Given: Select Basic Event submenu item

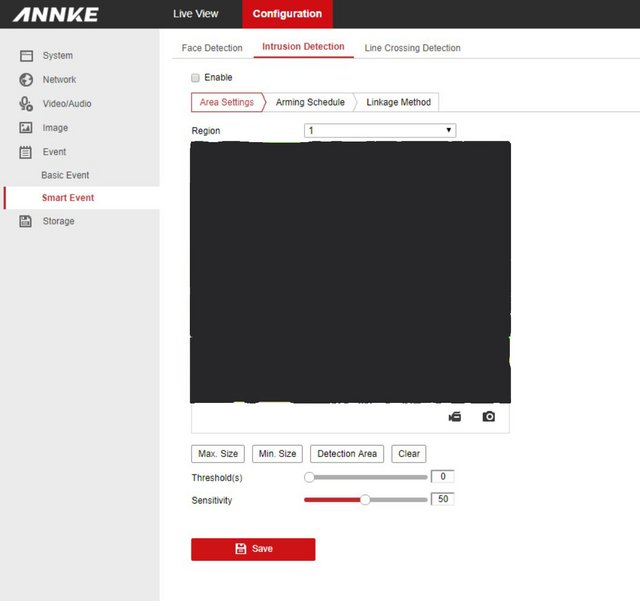Looking at the screenshot, I should [65, 175].
